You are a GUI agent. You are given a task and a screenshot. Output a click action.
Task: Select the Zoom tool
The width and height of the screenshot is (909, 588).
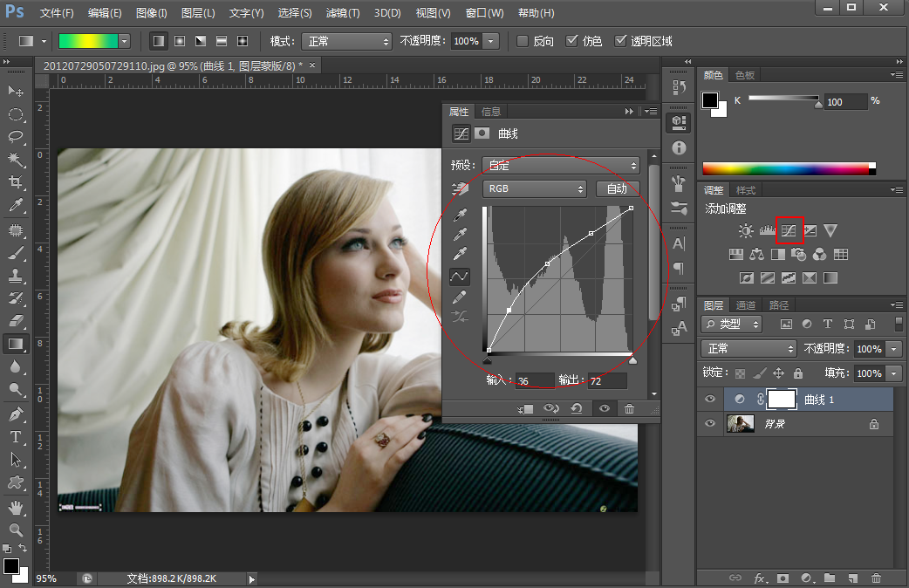pos(16,530)
